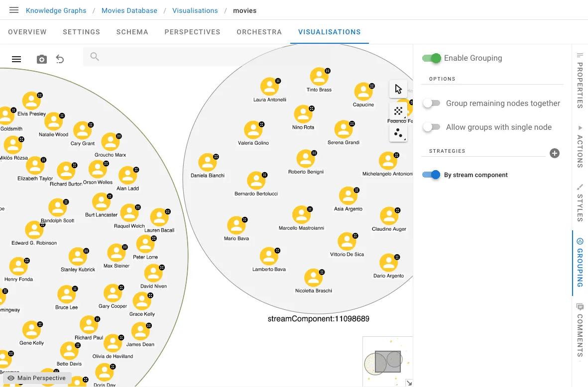Image resolution: width=588 pixels, height=387 pixels.
Task: Open the STYLES side panel
Action: coord(580,202)
